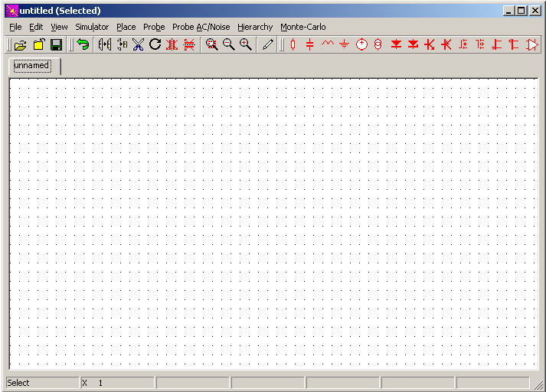
Task: Place an N-channel MOSFET symbol
Action: pos(463,45)
